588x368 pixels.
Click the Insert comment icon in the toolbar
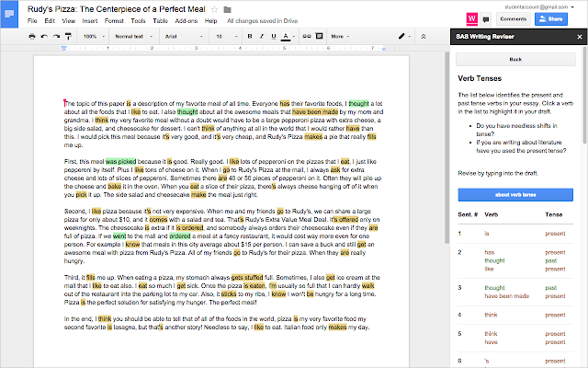[x=319, y=37]
